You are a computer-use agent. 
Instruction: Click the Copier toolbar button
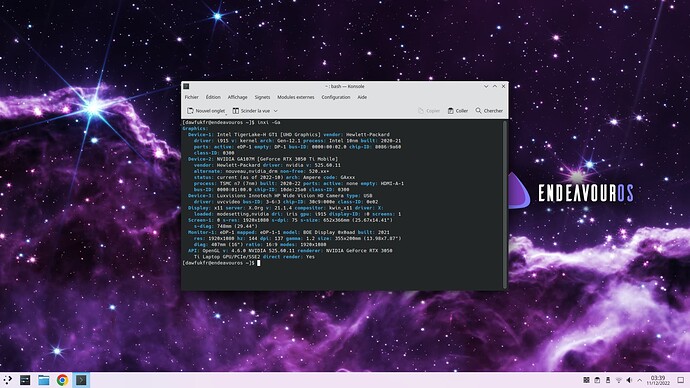[x=429, y=111]
